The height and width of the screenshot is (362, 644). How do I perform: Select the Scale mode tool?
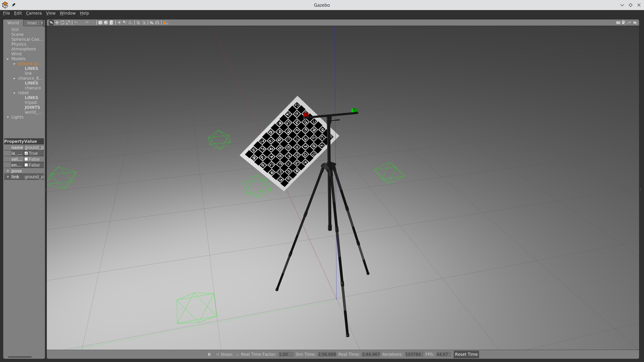click(x=68, y=23)
